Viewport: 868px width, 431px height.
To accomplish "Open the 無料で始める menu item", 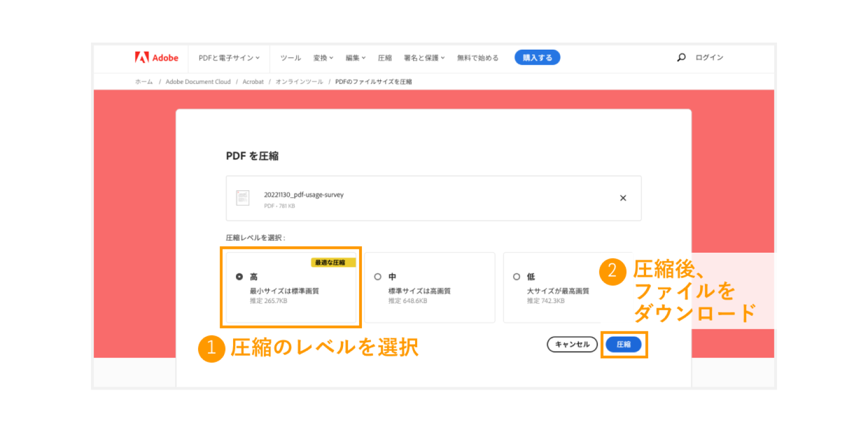I will tap(478, 58).
